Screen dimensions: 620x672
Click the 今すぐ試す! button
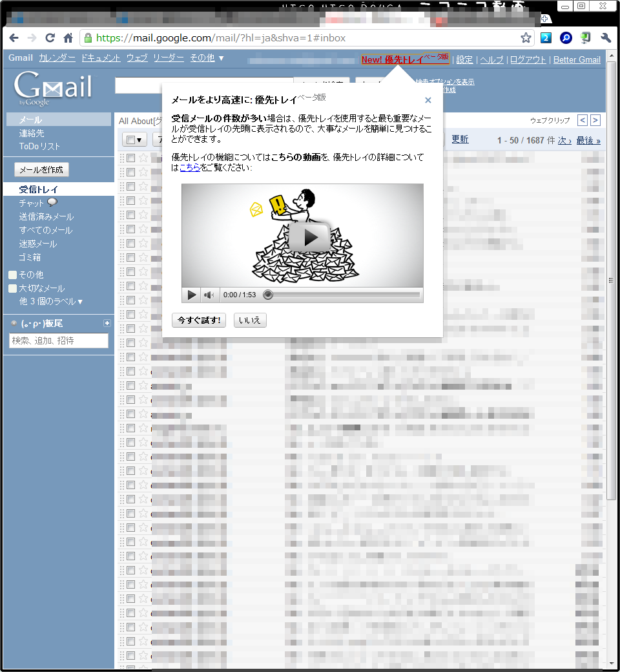[199, 320]
